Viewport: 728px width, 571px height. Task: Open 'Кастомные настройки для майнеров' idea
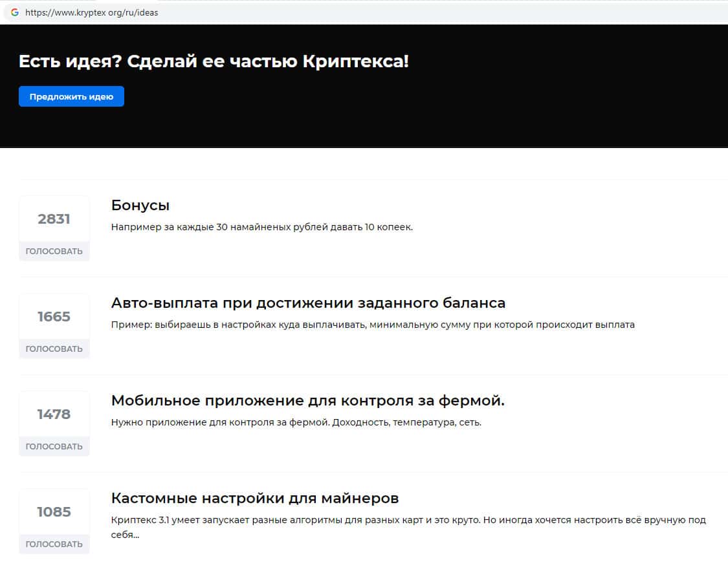click(x=255, y=498)
